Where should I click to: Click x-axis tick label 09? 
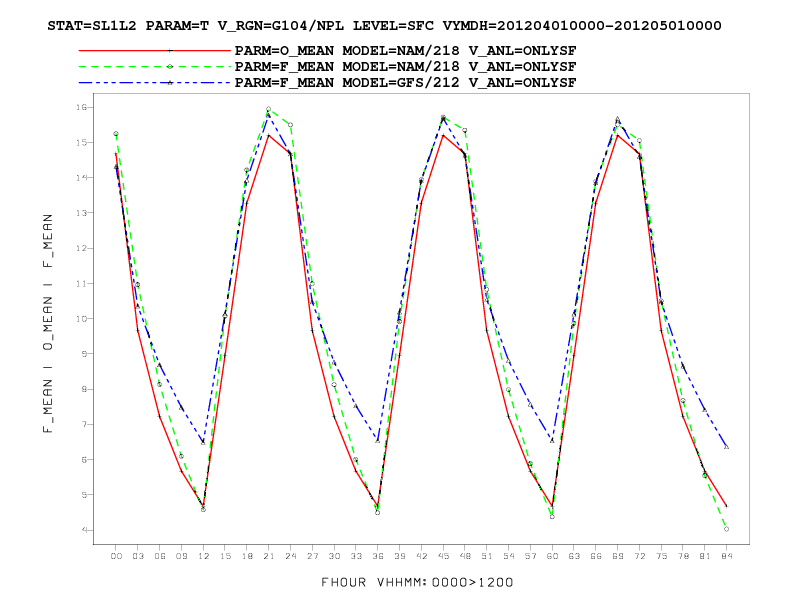pyautogui.click(x=181, y=556)
